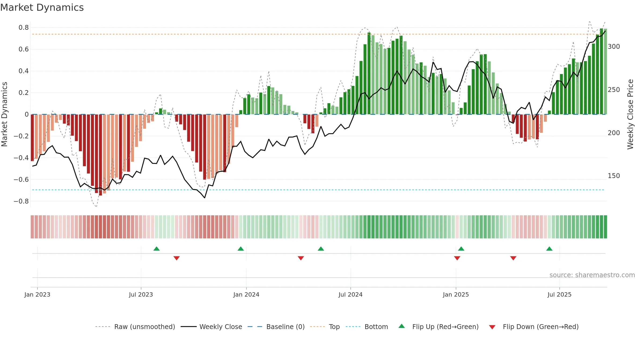This screenshot has width=644, height=362.
Task: Click the Jan 2024 x-axis label
Action: pyautogui.click(x=246, y=294)
